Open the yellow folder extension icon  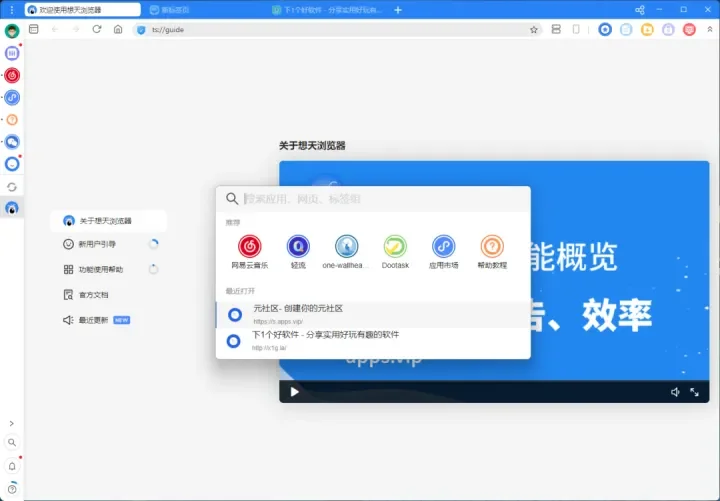pyautogui.click(x=647, y=30)
